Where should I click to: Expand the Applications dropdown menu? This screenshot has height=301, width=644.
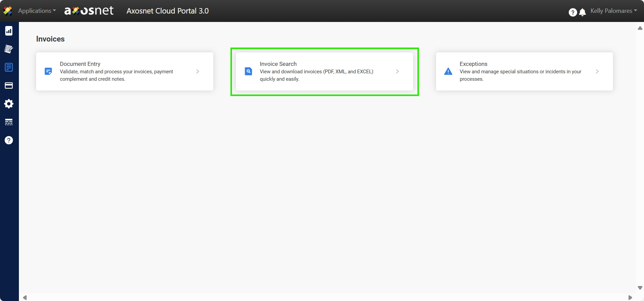tap(37, 11)
